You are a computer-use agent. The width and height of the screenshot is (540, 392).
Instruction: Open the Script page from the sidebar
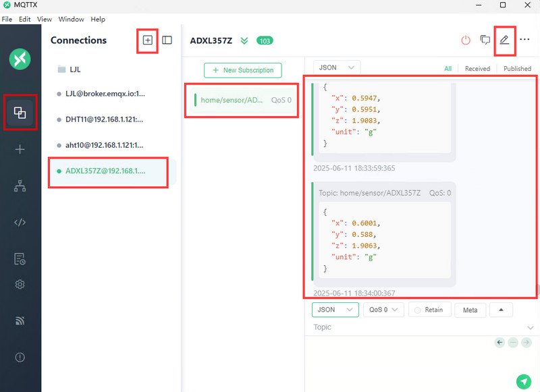pyautogui.click(x=20, y=223)
